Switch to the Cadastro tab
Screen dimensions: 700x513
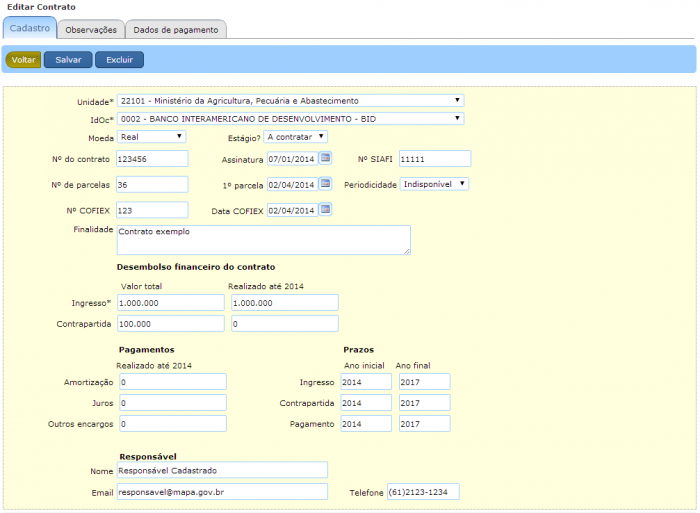pos(30,28)
